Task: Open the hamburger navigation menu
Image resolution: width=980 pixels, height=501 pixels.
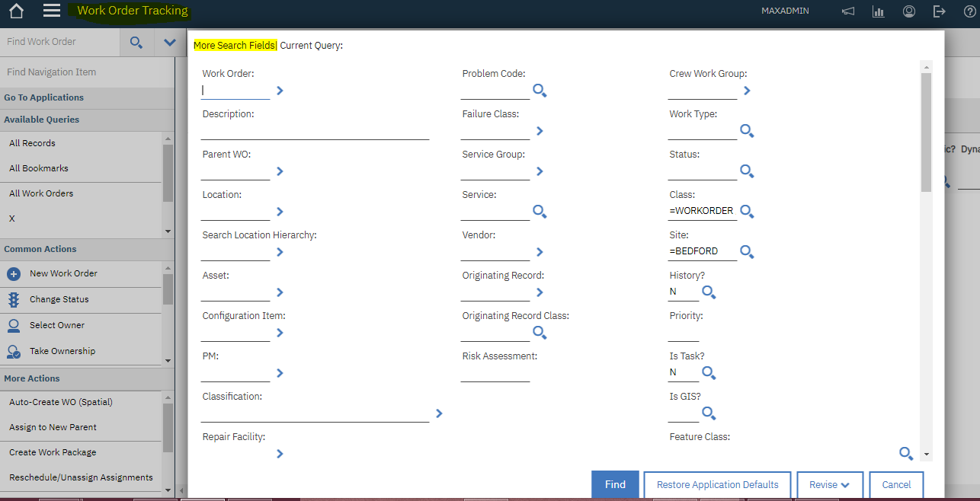Action: pos(52,11)
